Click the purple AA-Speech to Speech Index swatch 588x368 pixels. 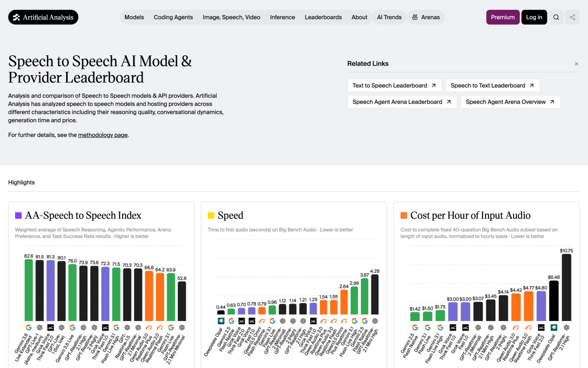(x=19, y=215)
